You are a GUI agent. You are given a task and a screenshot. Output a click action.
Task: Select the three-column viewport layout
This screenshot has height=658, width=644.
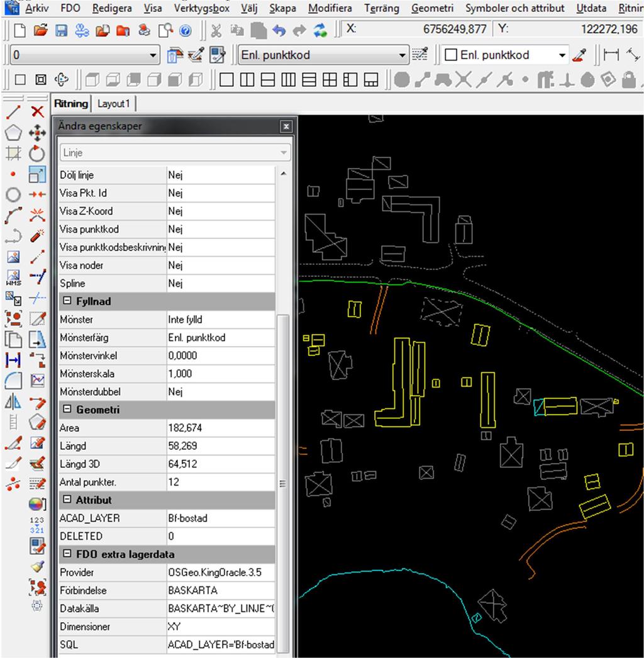tap(288, 79)
